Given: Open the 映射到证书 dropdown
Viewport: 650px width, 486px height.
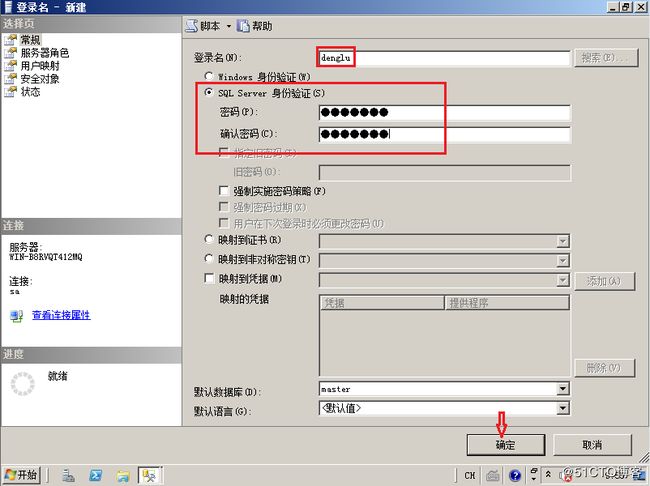Looking at the screenshot, I should tap(563, 241).
